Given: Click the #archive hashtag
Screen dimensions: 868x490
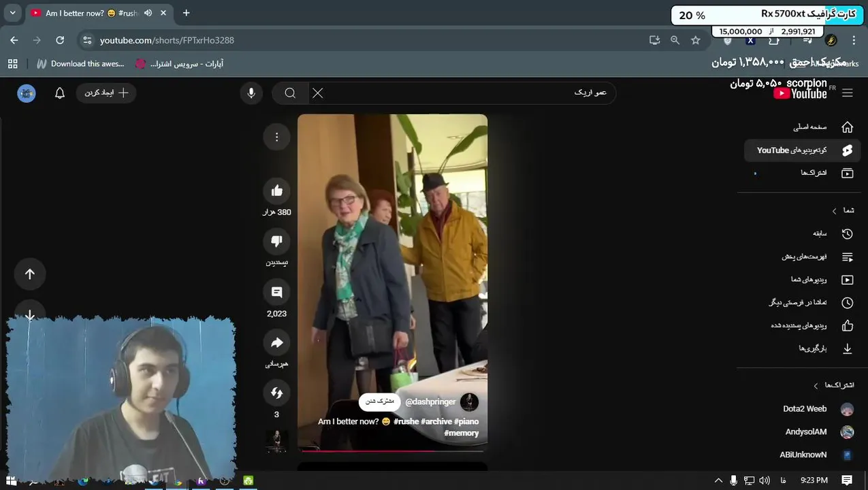Looking at the screenshot, I should pos(436,422).
